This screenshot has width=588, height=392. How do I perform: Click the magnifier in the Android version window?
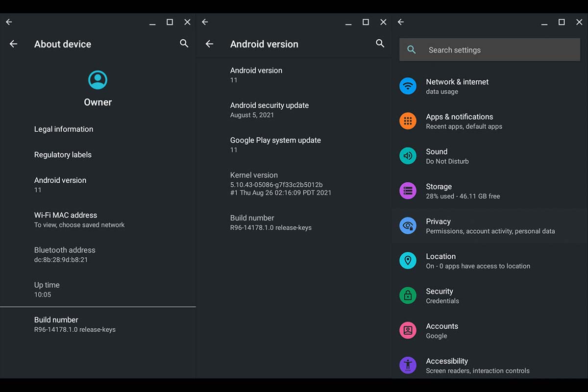[x=380, y=44]
